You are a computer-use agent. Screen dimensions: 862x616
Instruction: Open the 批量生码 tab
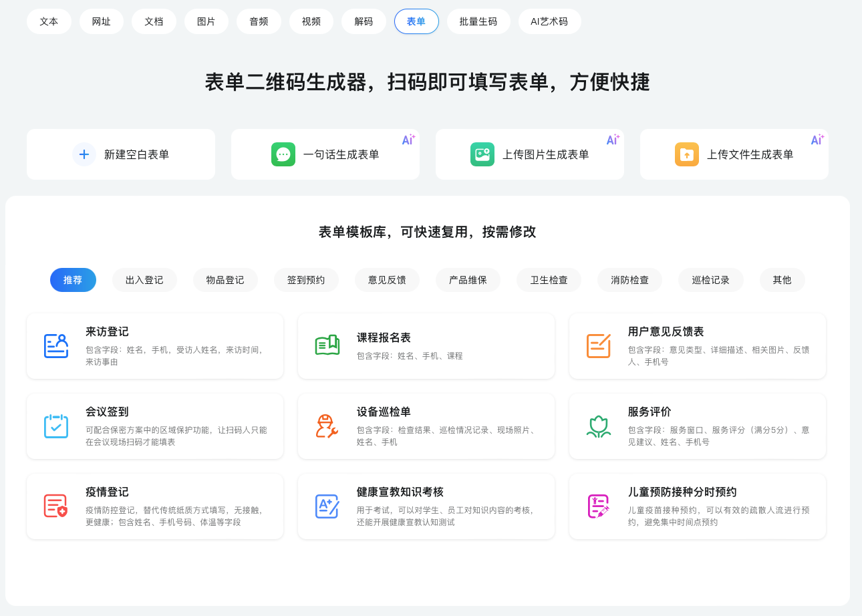(478, 21)
